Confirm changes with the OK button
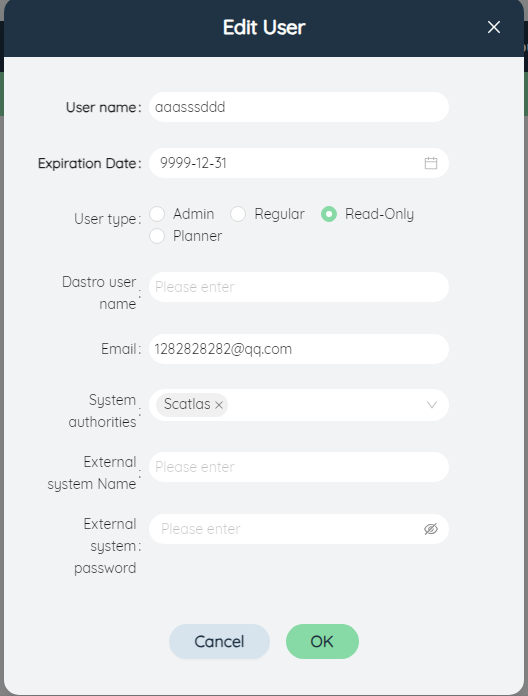Viewport: 528px width, 696px height. pos(322,641)
